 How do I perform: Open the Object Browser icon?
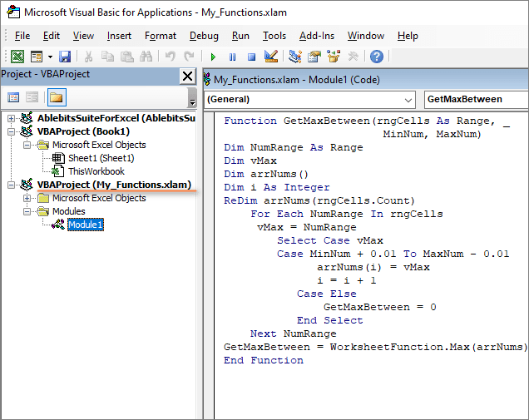333,57
